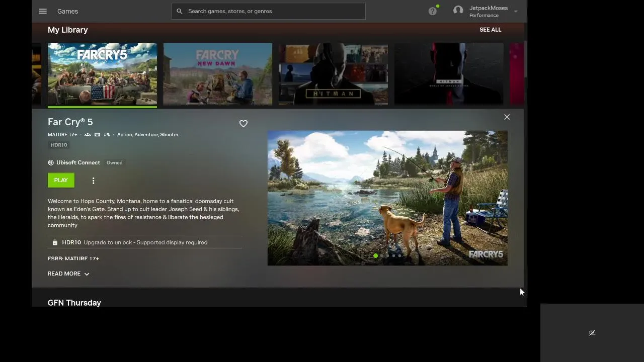This screenshot has height=362, width=644.
Task: Add Far Cry 5 to favorites heart
Action: coord(244,124)
